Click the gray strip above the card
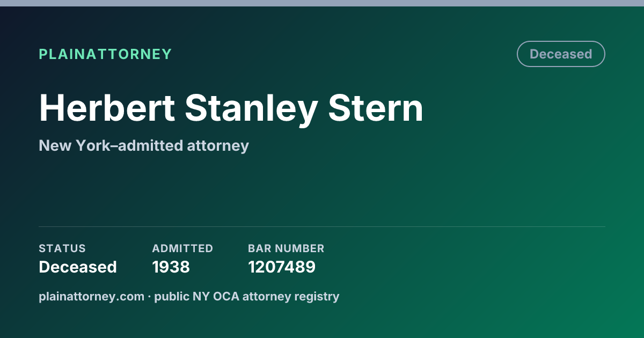 pyautogui.click(x=322, y=3)
